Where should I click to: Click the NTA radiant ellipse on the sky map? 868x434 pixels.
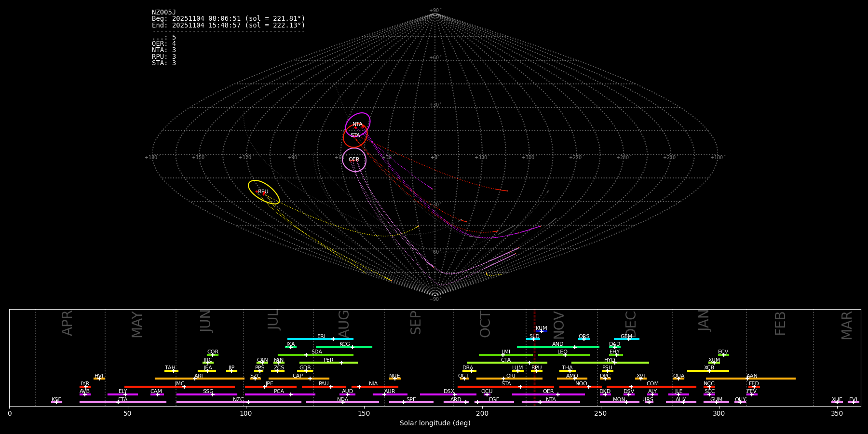[358, 124]
